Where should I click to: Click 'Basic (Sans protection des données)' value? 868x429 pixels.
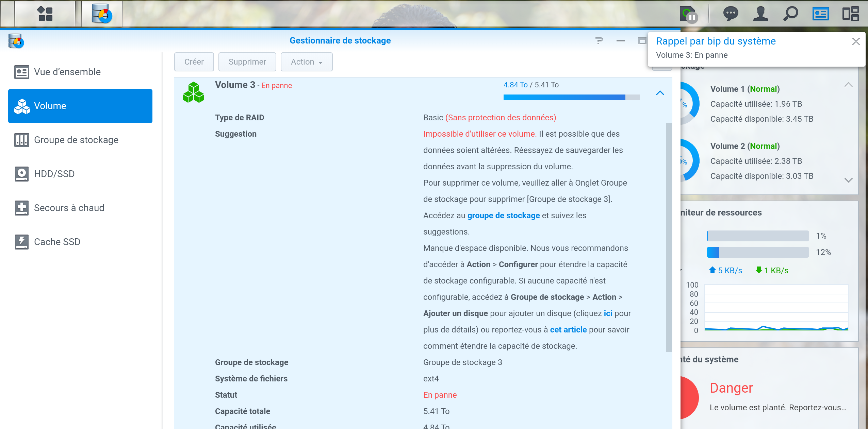pos(490,118)
